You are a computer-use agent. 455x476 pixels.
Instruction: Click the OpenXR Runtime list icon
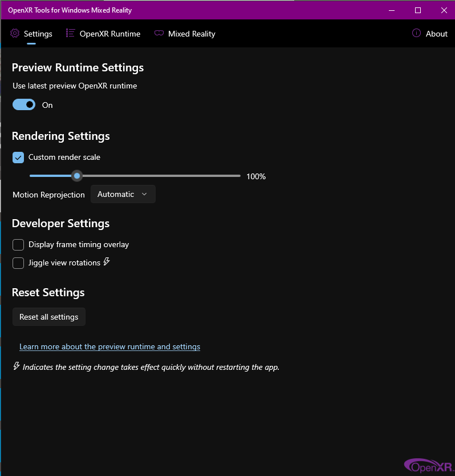[70, 33]
